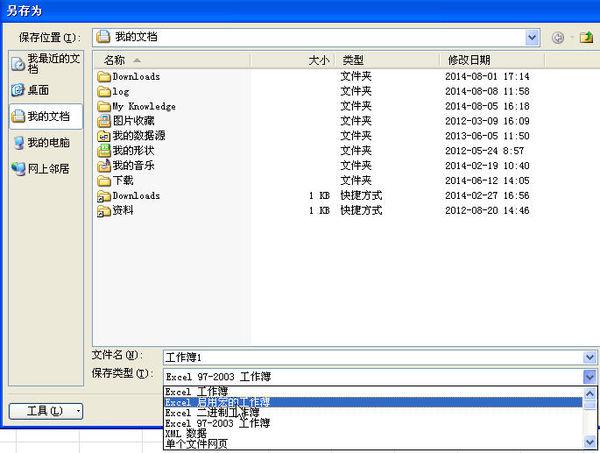Click 快捷方式 type in 资料 row
Image resolution: width=600 pixels, height=453 pixels.
click(361, 210)
